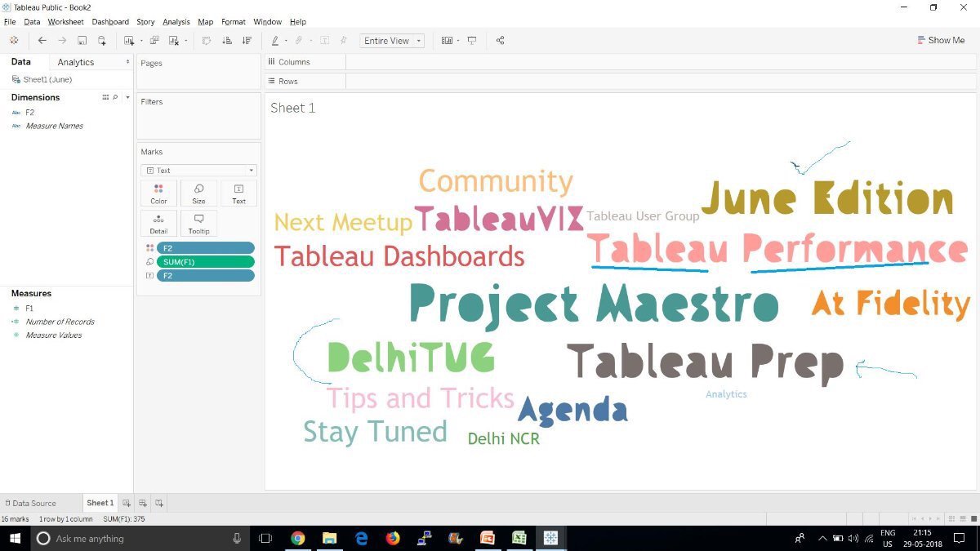Click the Show/Hide Cards toolbar icon

(447, 40)
